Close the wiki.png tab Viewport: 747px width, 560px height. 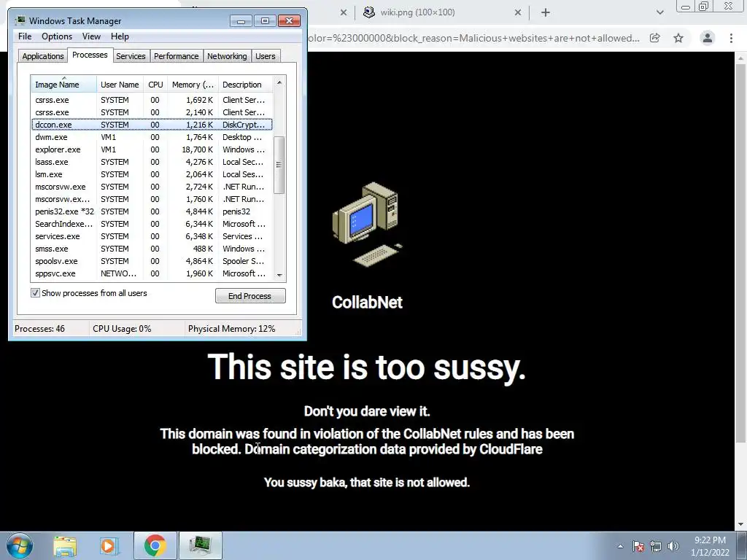[x=518, y=13]
